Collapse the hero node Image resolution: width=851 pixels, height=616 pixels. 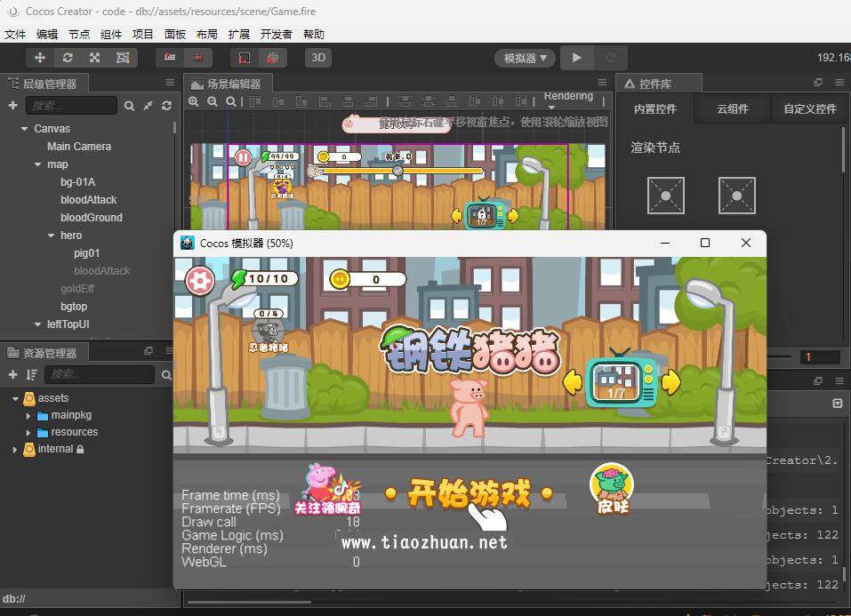coord(51,236)
